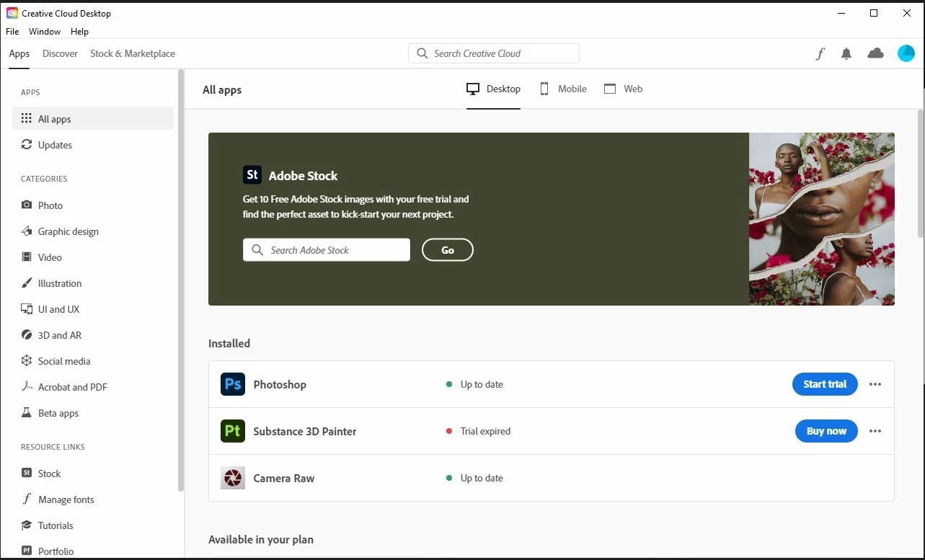Check cloud sync status icon
The image size is (925, 560).
pos(875,53)
